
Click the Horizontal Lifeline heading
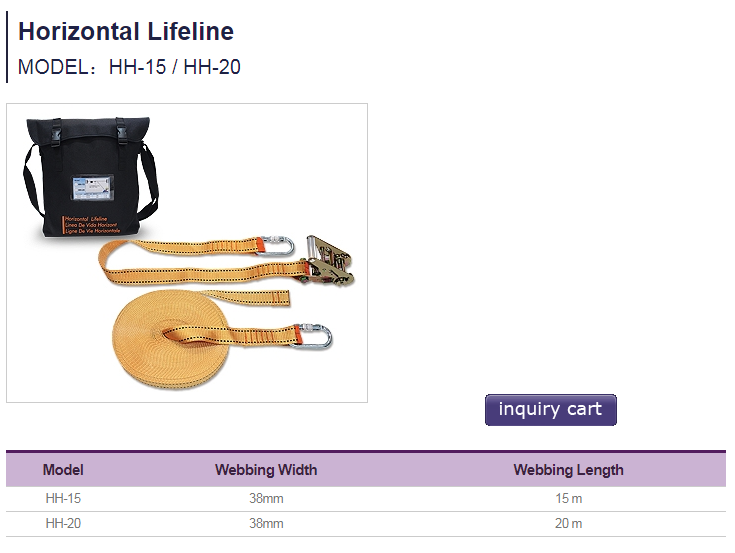tap(126, 31)
